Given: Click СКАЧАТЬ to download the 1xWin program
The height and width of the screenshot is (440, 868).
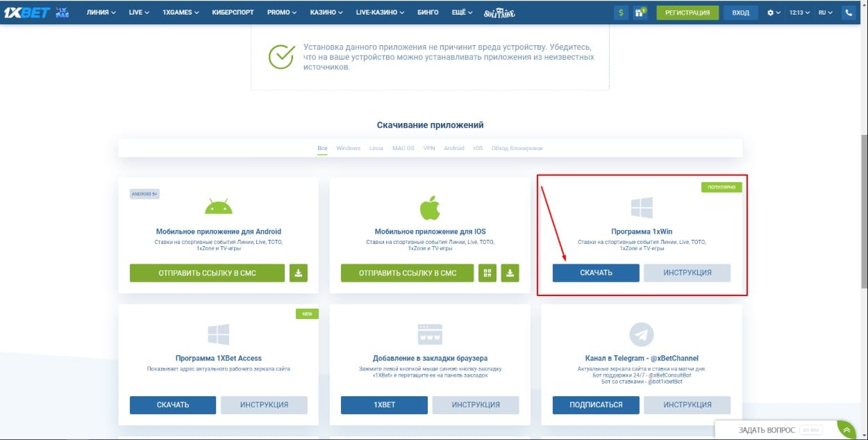Looking at the screenshot, I should coord(595,272).
